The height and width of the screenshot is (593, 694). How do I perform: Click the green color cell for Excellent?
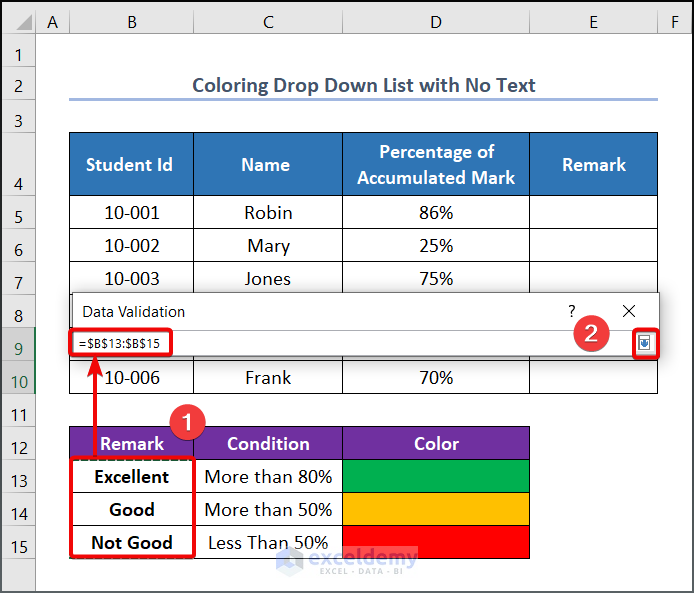(436, 476)
